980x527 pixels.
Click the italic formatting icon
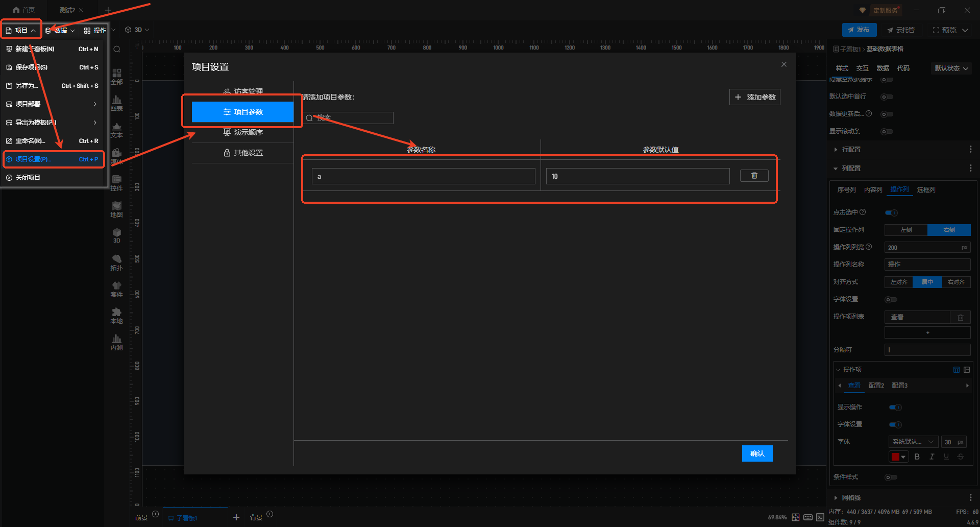click(932, 457)
